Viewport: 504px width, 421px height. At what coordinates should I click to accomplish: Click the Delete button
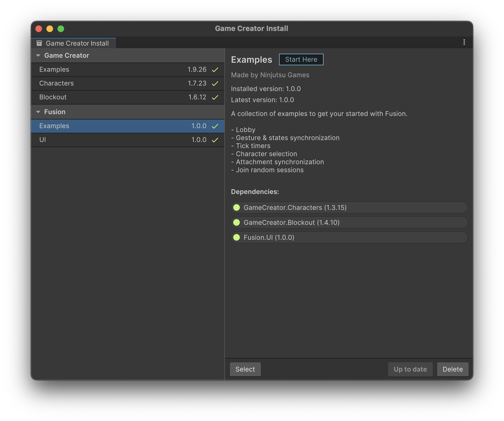pyautogui.click(x=452, y=369)
